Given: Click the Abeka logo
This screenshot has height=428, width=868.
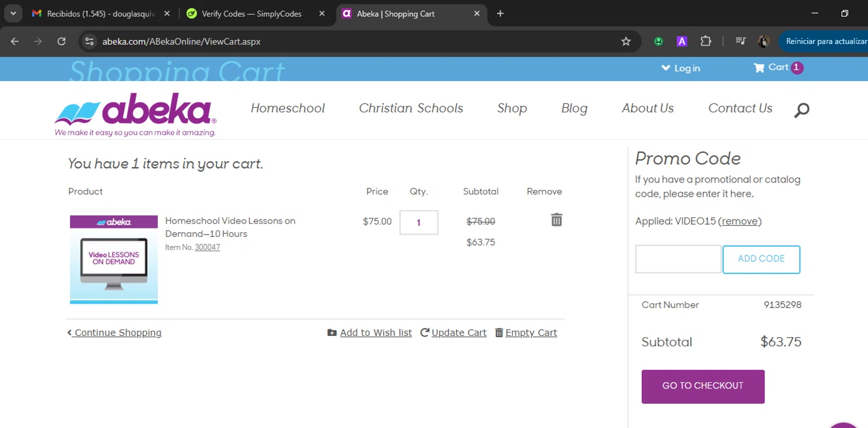Looking at the screenshot, I should click(x=135, y=114).
